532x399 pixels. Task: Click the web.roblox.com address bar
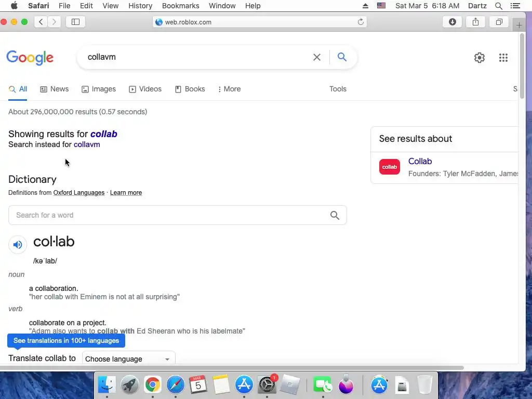click(260, 22)
